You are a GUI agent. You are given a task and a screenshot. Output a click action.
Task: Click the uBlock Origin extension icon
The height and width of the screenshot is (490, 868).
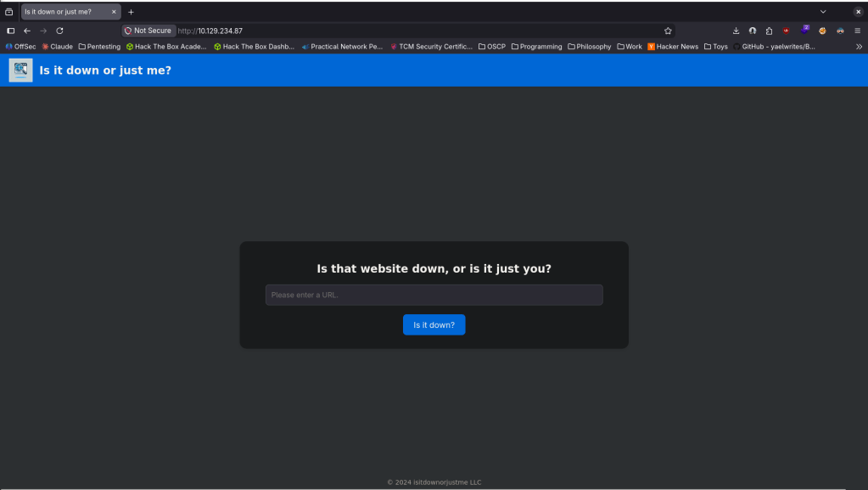[787, 31]
